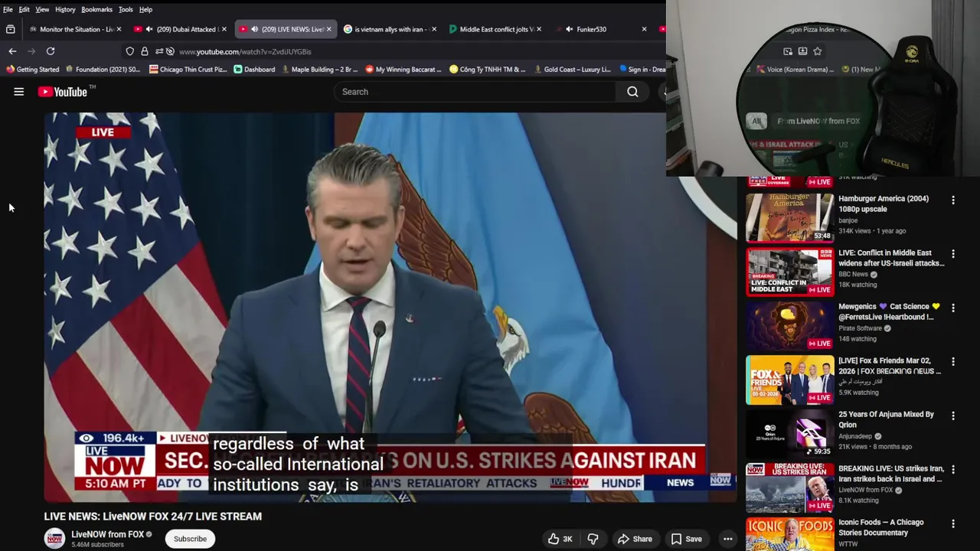The image size is (980, 551).
Task: Open options for BBC Conflict in Middle East
Action: click(953, 254)
